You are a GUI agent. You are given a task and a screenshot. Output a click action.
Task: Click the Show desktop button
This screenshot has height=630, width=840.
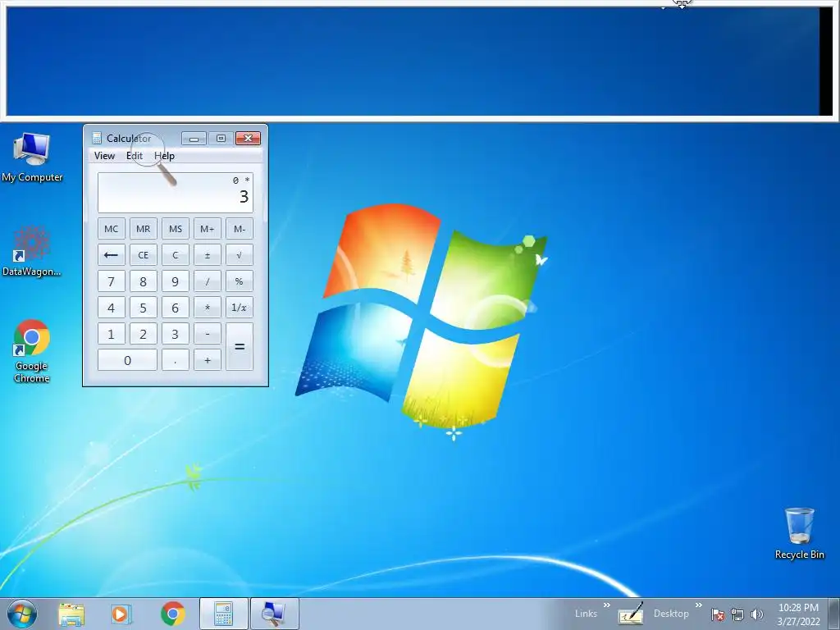pos(834,614)
